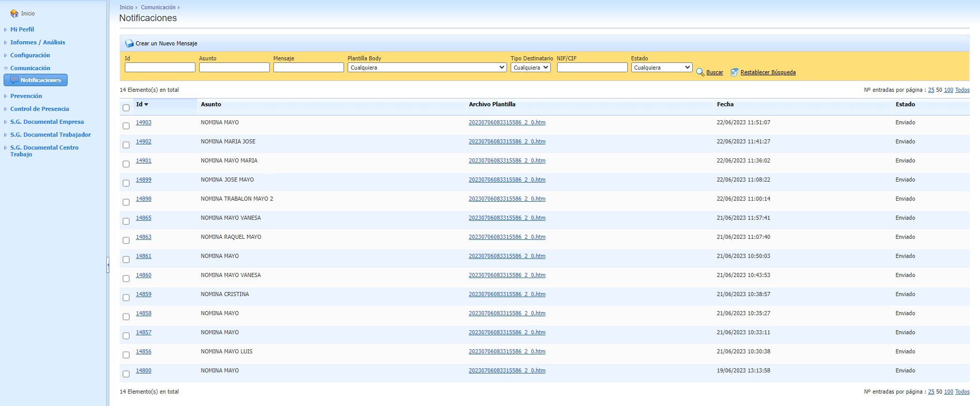Click the Asunto column header

[211, 104]
